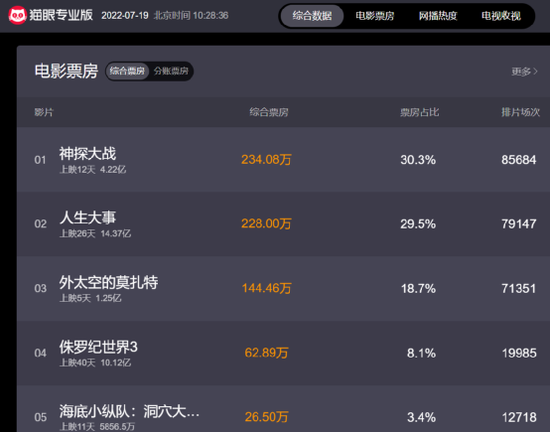Image resolution: width=550 pixels, height=432 pixels.
Task: Click the 综合票房 column header
Action: coord(269,112)
